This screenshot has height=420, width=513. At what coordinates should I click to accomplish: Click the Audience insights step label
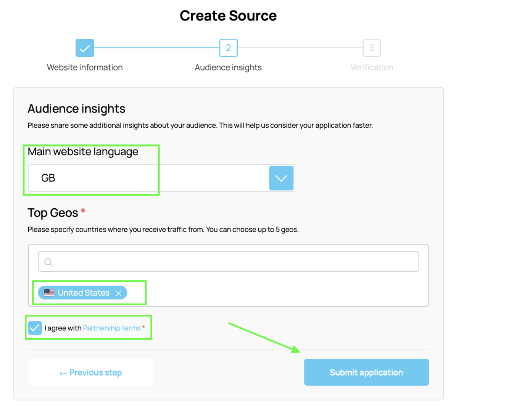tap(228, 67)
